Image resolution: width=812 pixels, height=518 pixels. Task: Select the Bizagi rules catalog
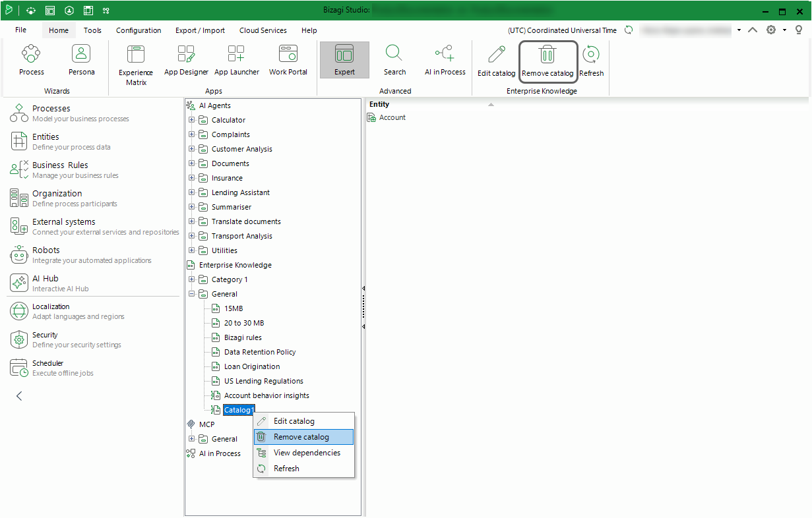pyautogui.click(x=243, y=337)
